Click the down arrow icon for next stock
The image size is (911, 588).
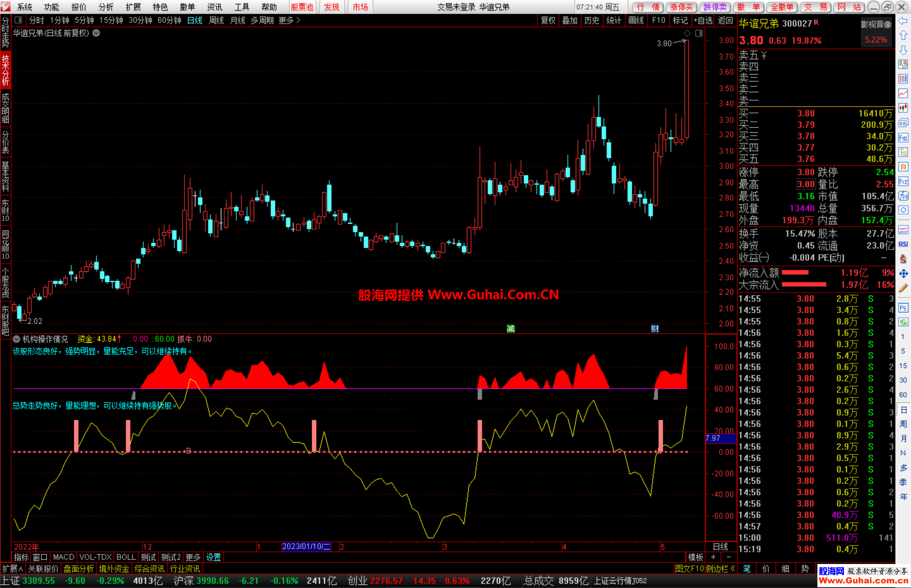903,50
